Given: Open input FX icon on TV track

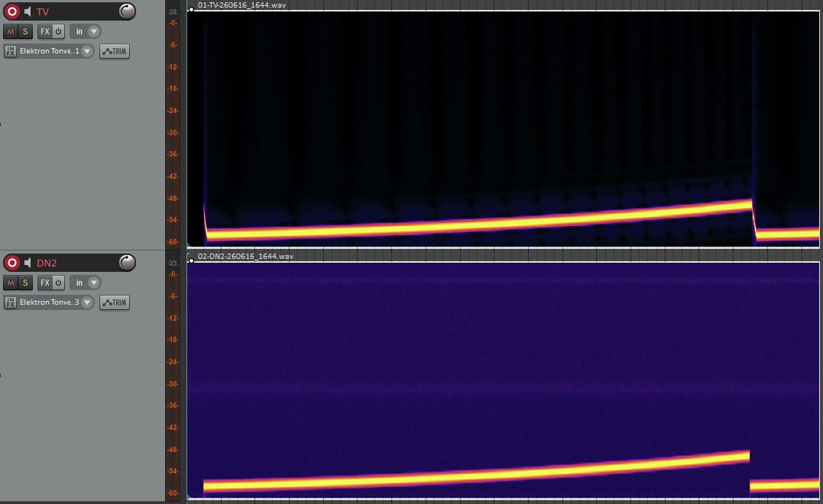Looking at the screenshot, I should 10,51.
